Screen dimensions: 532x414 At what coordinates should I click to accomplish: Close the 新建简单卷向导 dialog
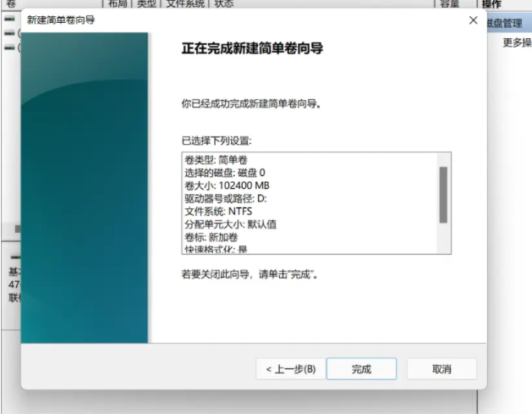coord(473,19)
